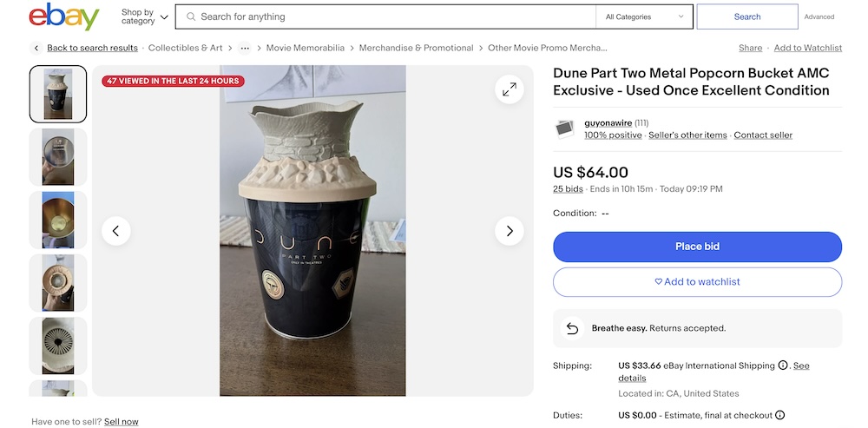Open Movie Memorabilia breadcrumb

pyautogui.click(x=305, y=49)
